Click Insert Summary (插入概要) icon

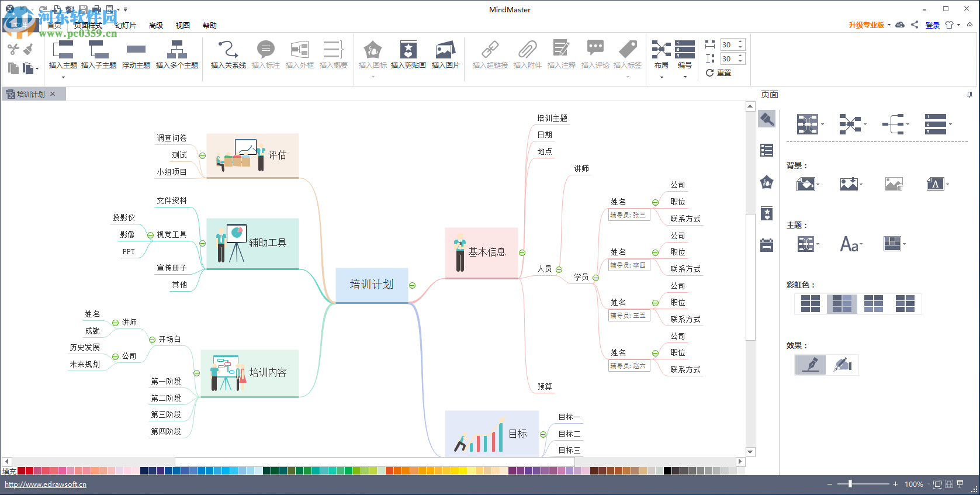(x=333, y=49)
